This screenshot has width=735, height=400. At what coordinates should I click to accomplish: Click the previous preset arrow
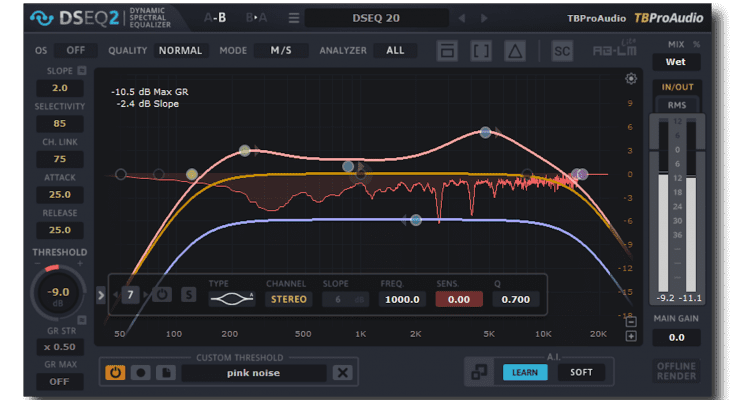[x=461, y=18]
